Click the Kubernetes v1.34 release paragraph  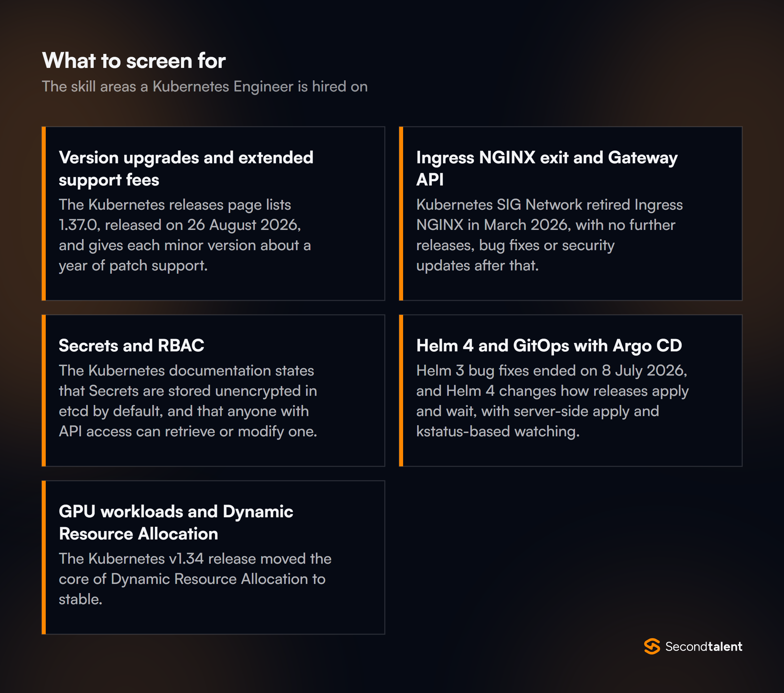(x=195, y=579)
